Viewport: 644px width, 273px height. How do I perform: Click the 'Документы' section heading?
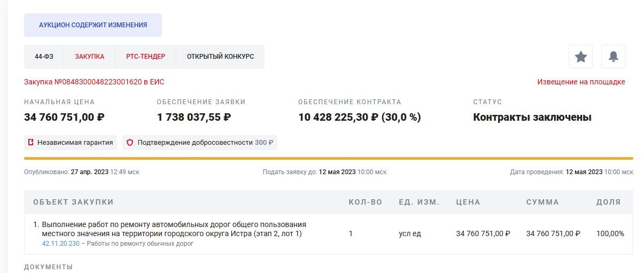[x=48, y=267]
